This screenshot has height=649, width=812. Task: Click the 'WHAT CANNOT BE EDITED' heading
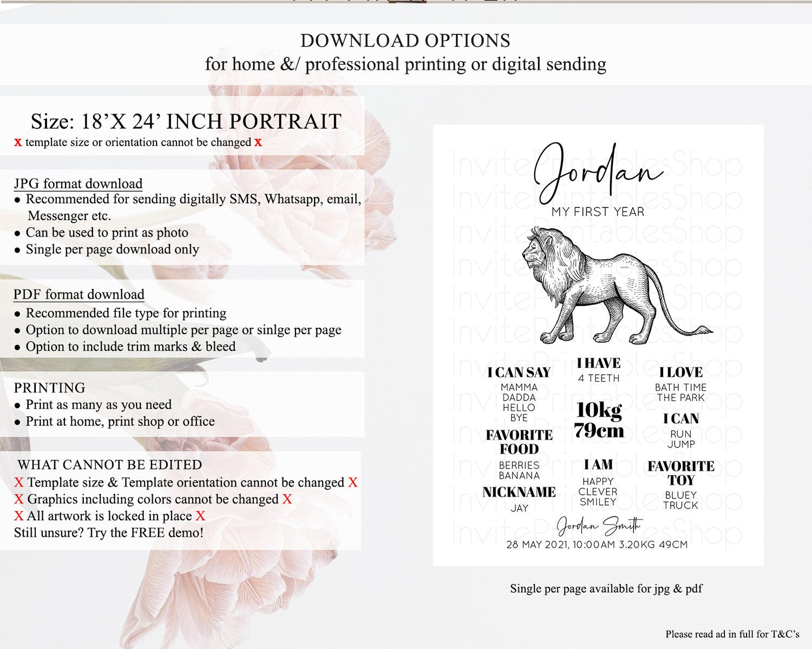(x=109, y=464)
